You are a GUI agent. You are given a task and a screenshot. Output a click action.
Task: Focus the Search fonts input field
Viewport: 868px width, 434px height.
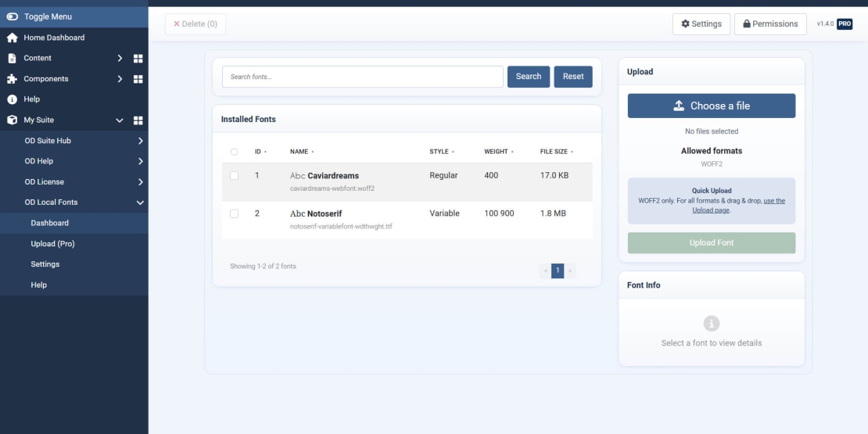point(363,77)
